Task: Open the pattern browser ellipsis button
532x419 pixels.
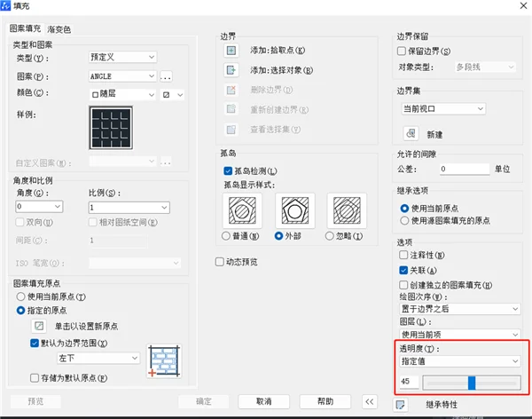Action: pyautogui.click(x=166, y=76)
